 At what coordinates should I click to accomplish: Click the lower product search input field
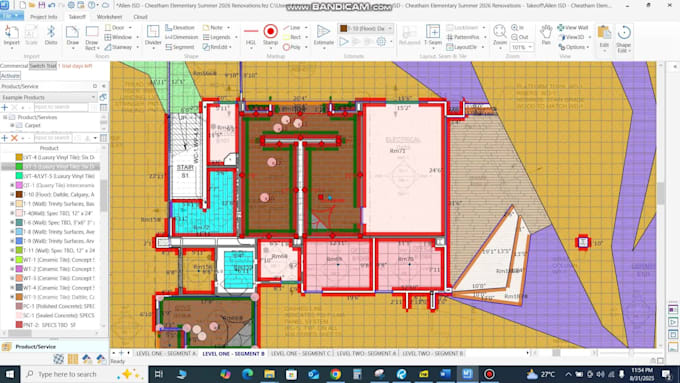[52, 138]
